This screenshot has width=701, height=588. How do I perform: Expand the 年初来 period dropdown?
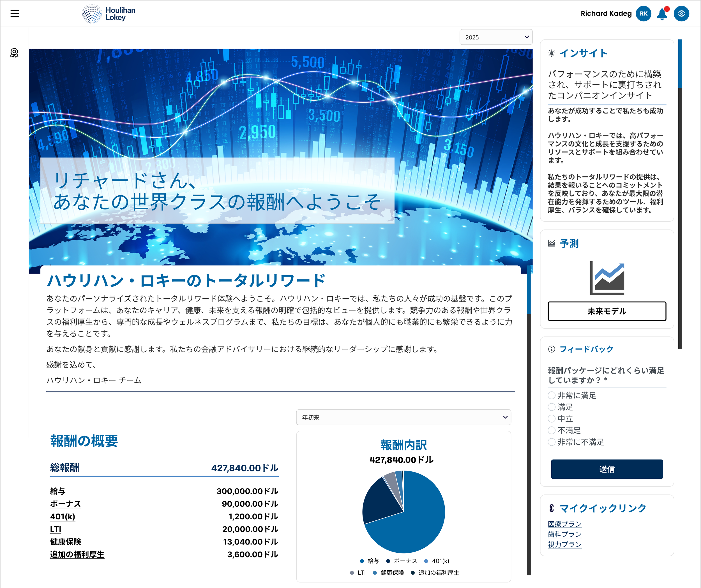pyautogui.click(x=403, y=417)
